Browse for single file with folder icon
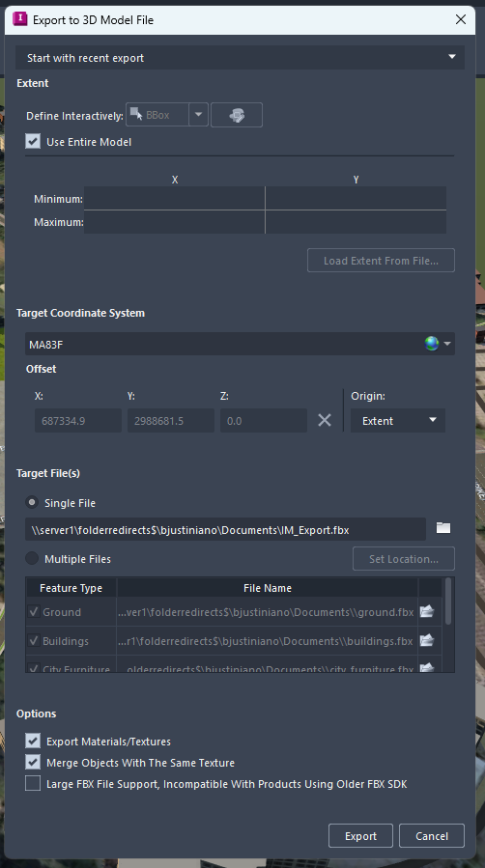Screen dimensions: 485x868 pos(442,528)
